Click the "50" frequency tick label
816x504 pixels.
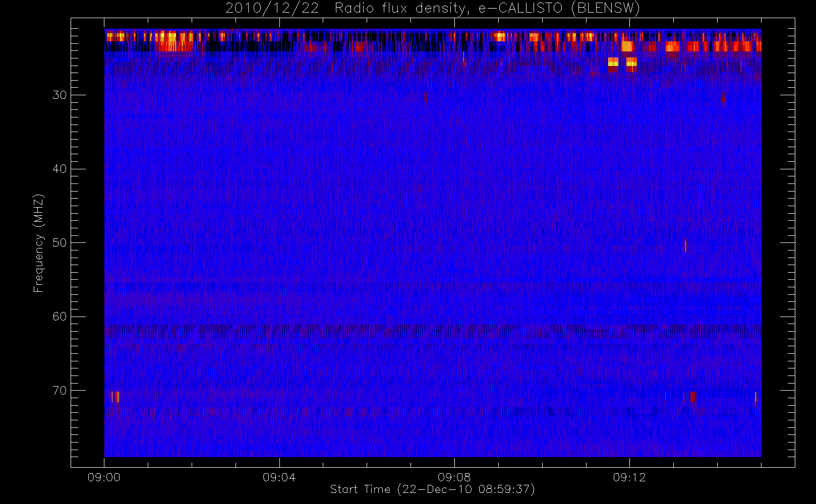click(60, 243)
